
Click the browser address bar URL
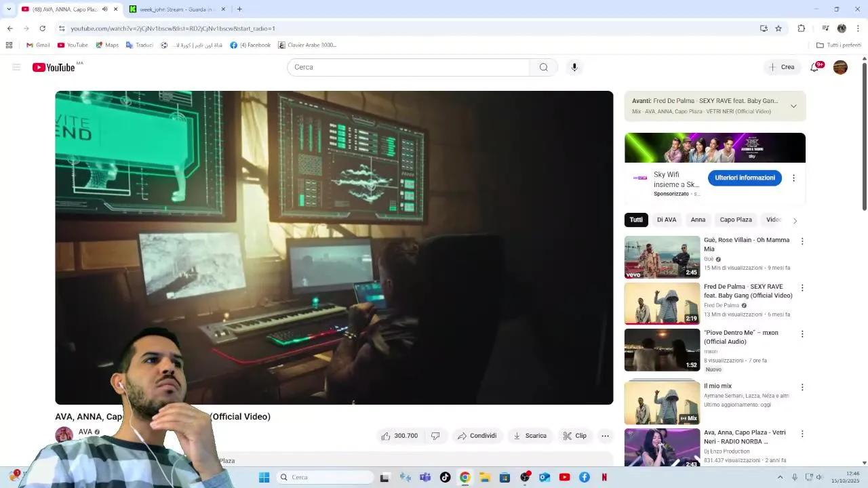click(x=173, y=28)
